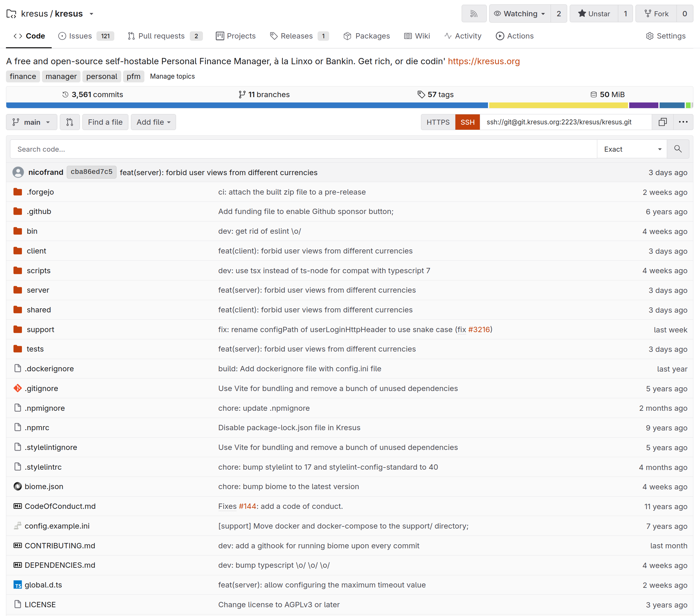Screen dimensions: 700x616
Task: Click the search magnifier icon button
Action: [x=678, y=149]
